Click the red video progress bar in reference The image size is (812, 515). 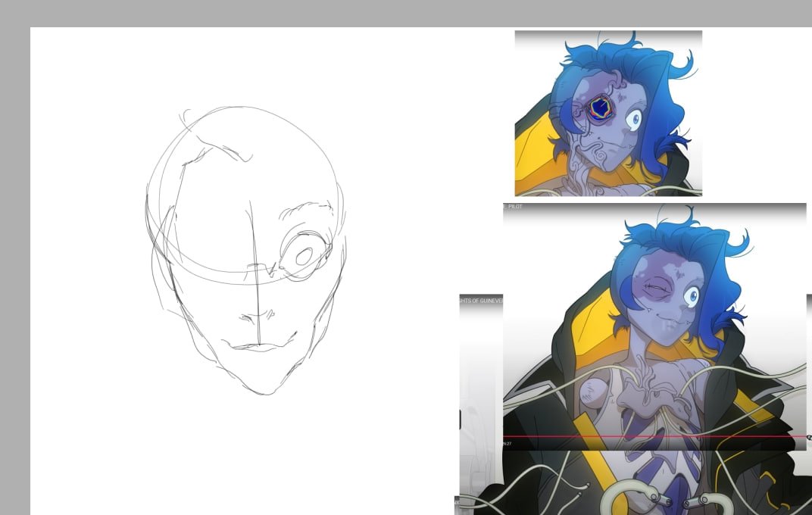654,436
